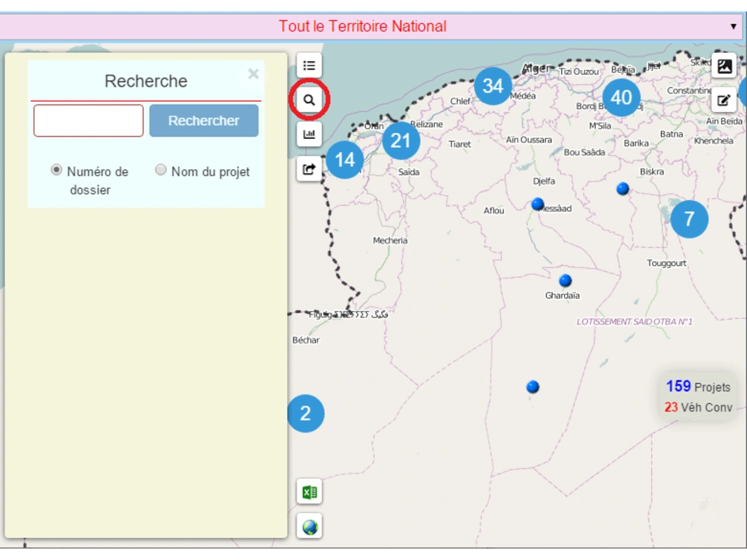Open the project list icon

(309, 65)
